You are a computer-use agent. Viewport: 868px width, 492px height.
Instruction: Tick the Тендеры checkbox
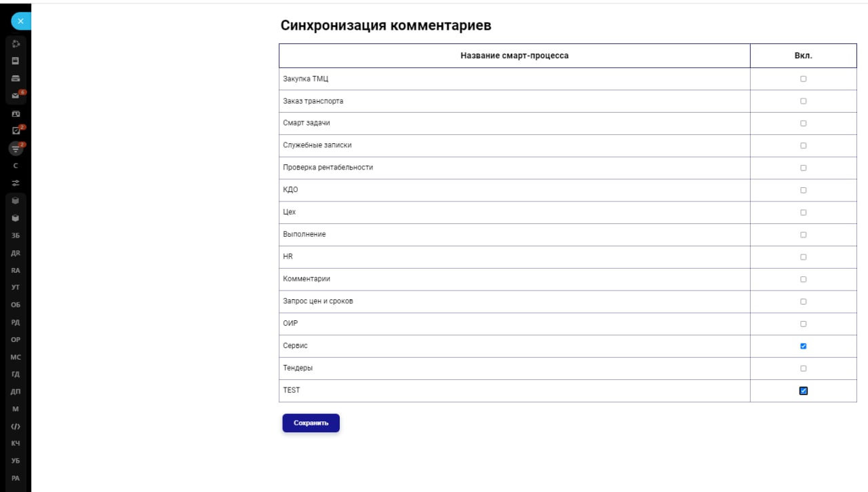tap(804, 368)
